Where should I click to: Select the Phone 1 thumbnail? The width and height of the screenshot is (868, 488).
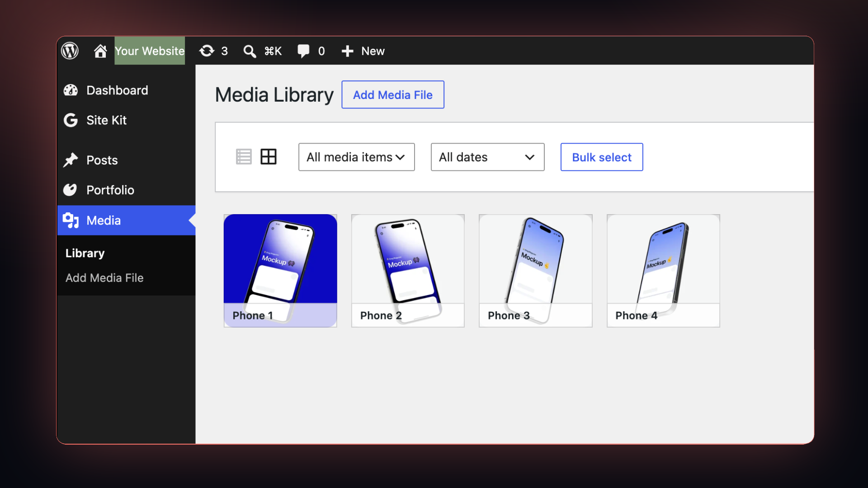[x=280, y=271]
